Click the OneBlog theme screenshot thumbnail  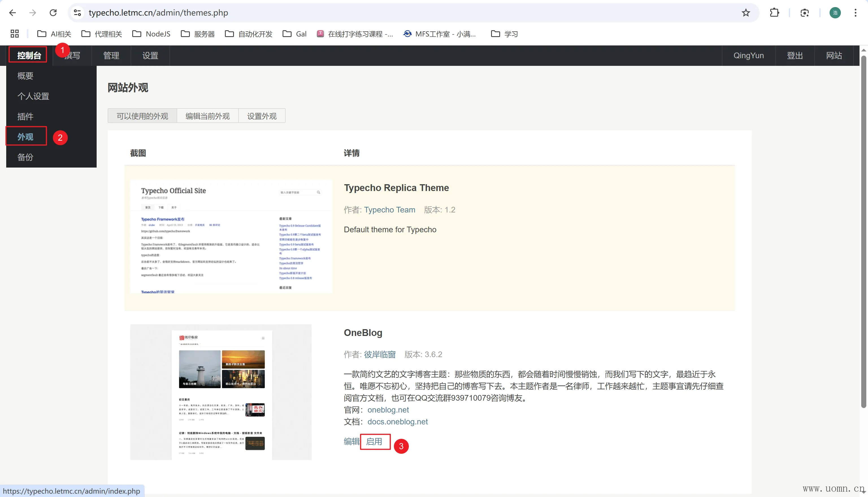coord(220,392)
